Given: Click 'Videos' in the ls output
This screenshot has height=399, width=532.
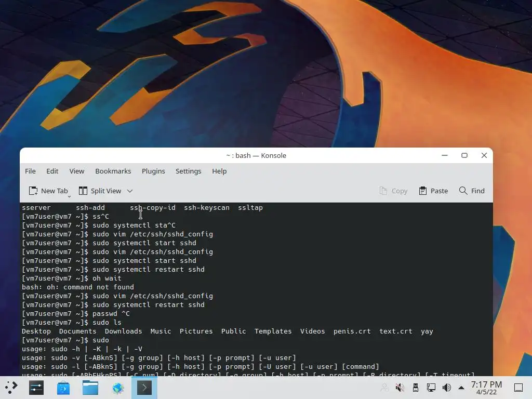Looking at the screenshot, I should click(312, 331).
